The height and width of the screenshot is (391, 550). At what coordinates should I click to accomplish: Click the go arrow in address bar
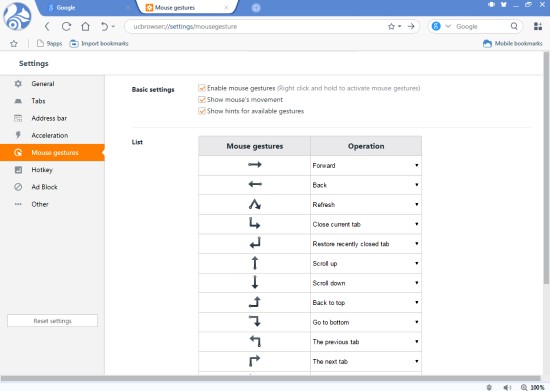tap(411, 26)
